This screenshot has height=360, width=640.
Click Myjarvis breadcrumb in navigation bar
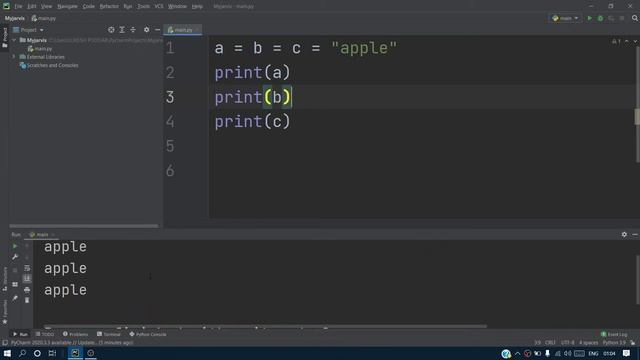pos(15,18)
